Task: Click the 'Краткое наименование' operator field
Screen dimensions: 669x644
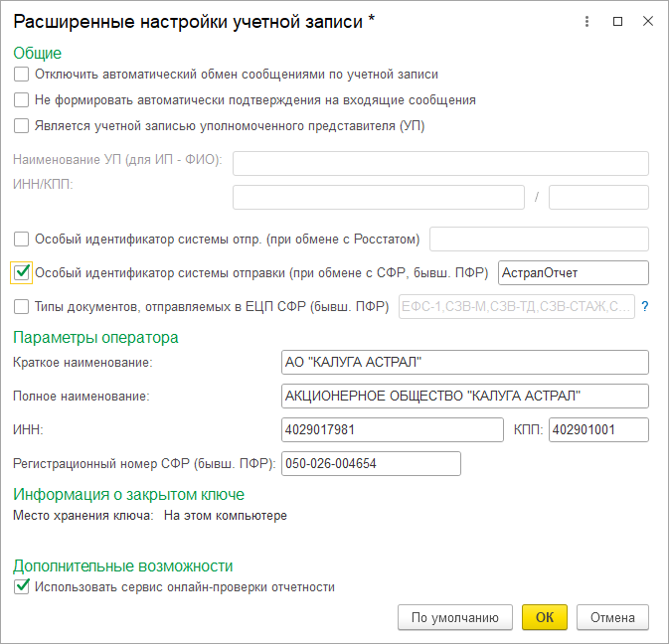Action: 465,362
